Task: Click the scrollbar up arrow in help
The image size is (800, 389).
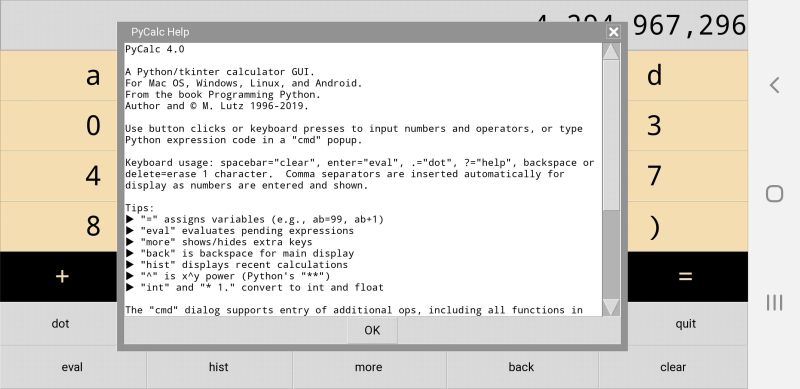Action: pos(611,52)
